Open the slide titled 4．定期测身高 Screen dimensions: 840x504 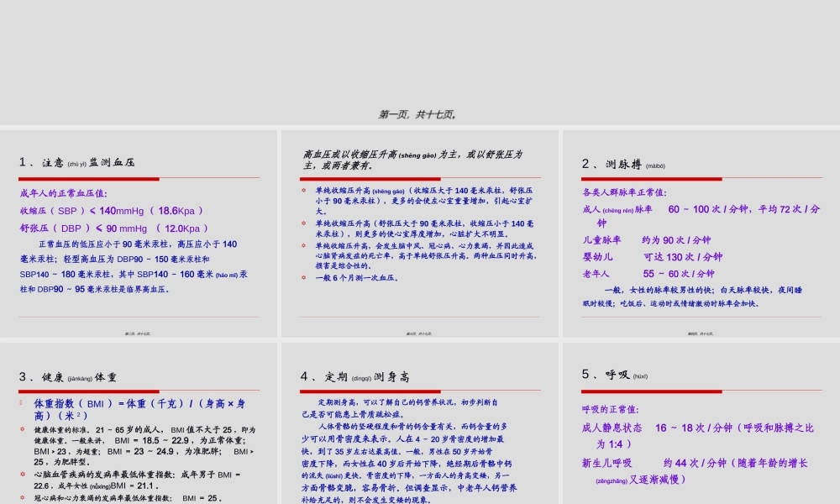point(420,428)
